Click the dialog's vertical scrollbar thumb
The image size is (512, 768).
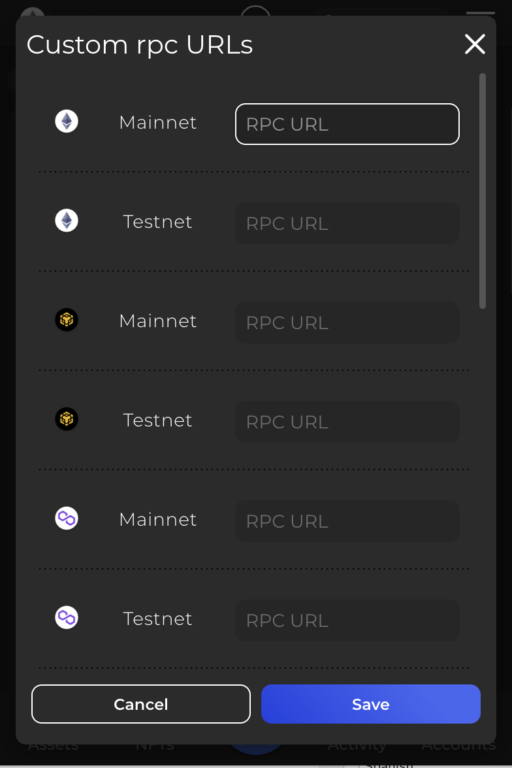point(483,191)
